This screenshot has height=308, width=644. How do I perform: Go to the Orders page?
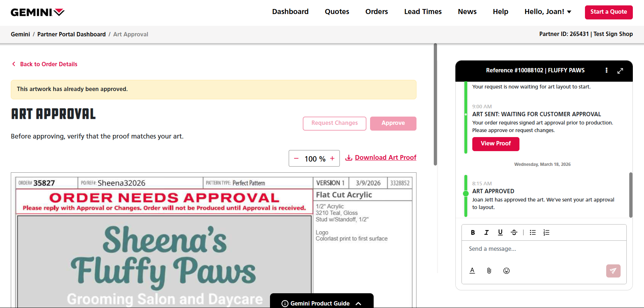coord(376,12)
